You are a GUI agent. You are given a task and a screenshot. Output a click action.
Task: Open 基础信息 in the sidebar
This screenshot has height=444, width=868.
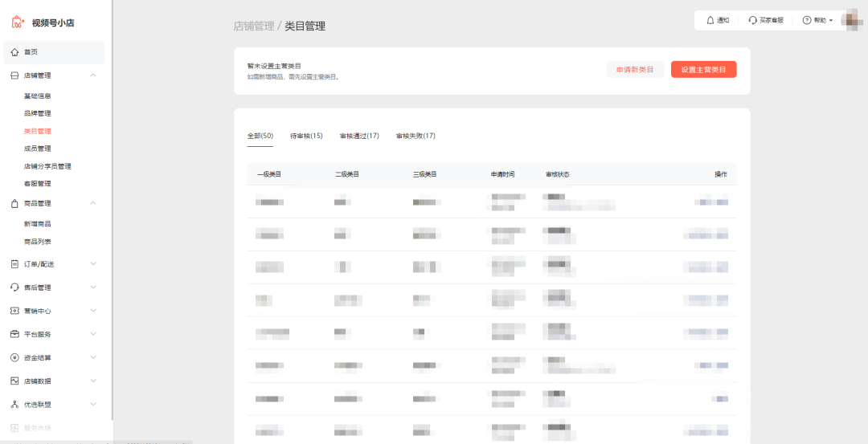click(x=38, y=96)
